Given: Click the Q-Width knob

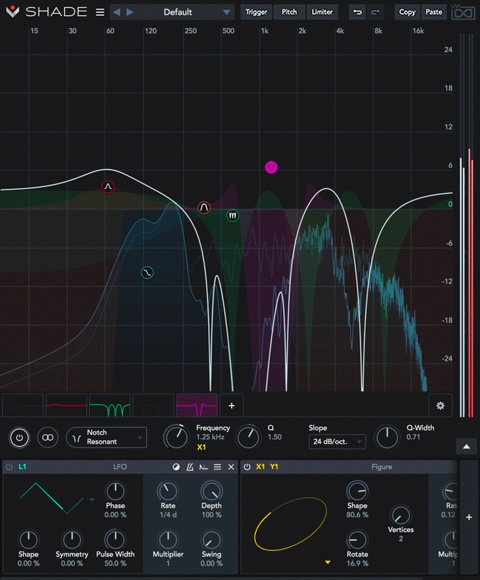Looking at the screenshot, I should [387, 437].
